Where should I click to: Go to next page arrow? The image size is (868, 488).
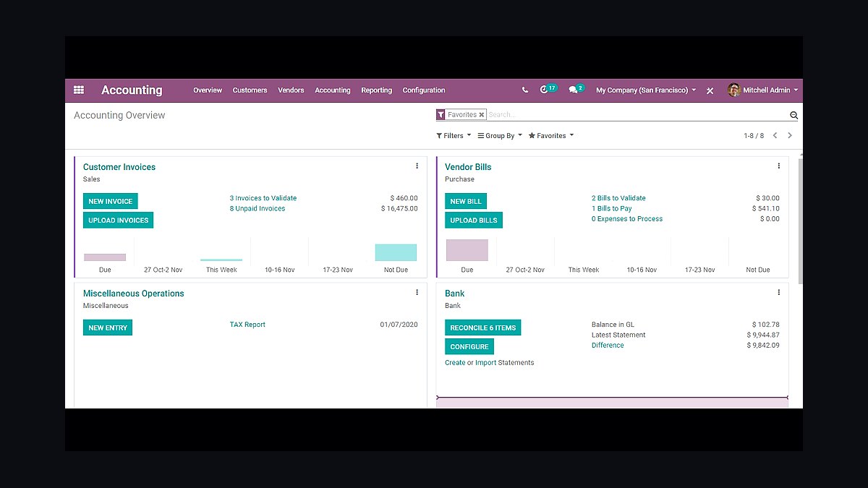tap(790, 135)
